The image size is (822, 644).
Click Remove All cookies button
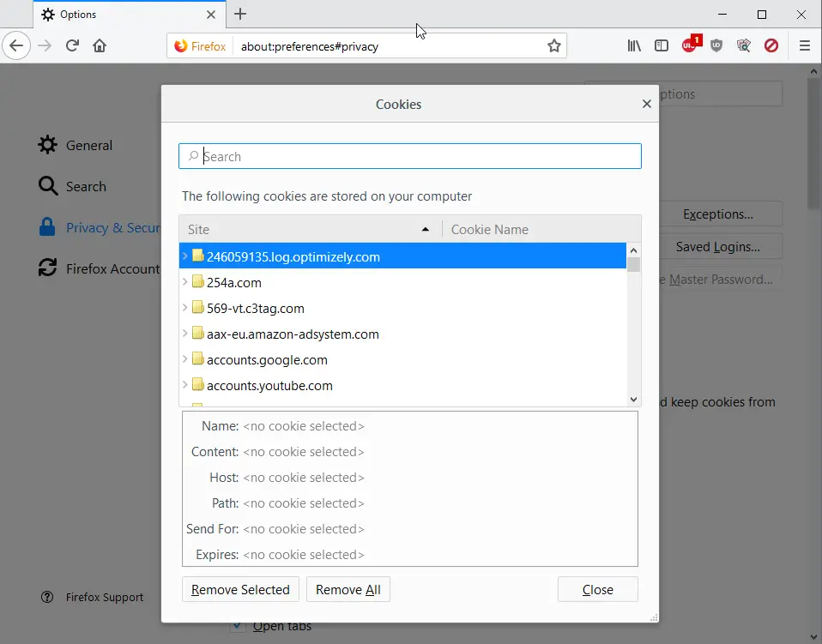348,589
